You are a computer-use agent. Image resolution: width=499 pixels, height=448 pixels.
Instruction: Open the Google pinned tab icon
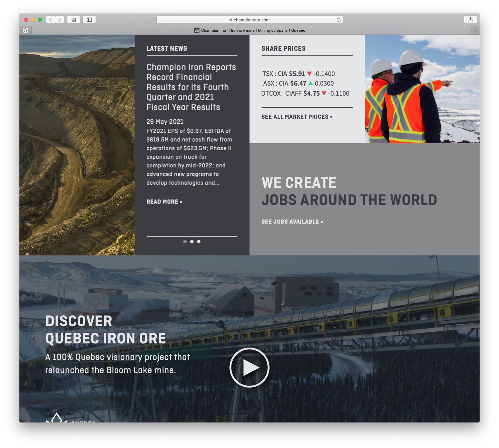click(26, 30)
